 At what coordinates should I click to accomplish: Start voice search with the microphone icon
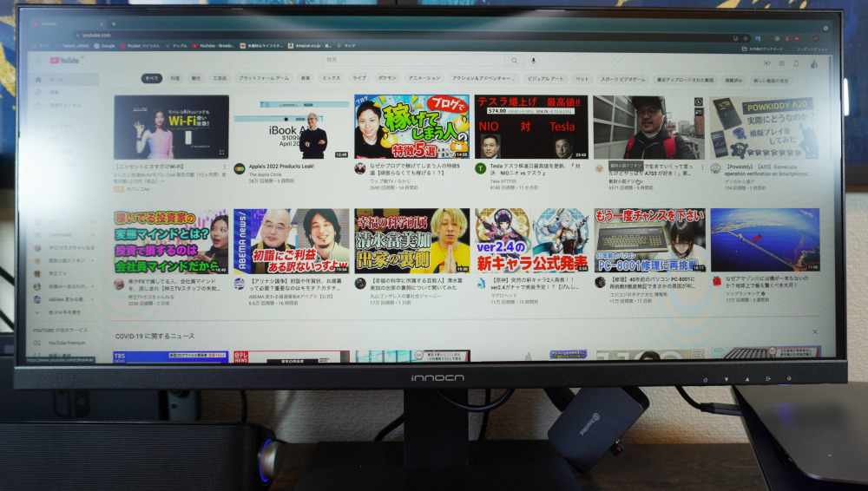[533, 61]
